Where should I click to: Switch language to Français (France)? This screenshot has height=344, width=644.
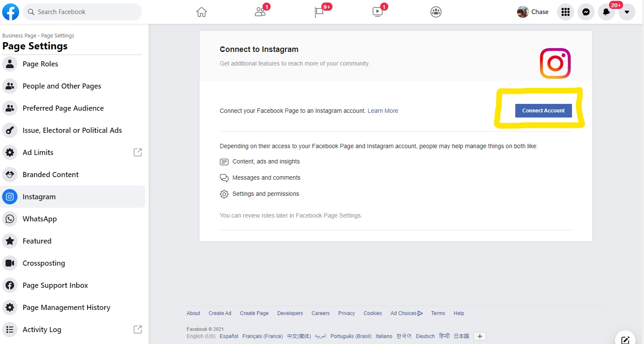tap(263, 336)
